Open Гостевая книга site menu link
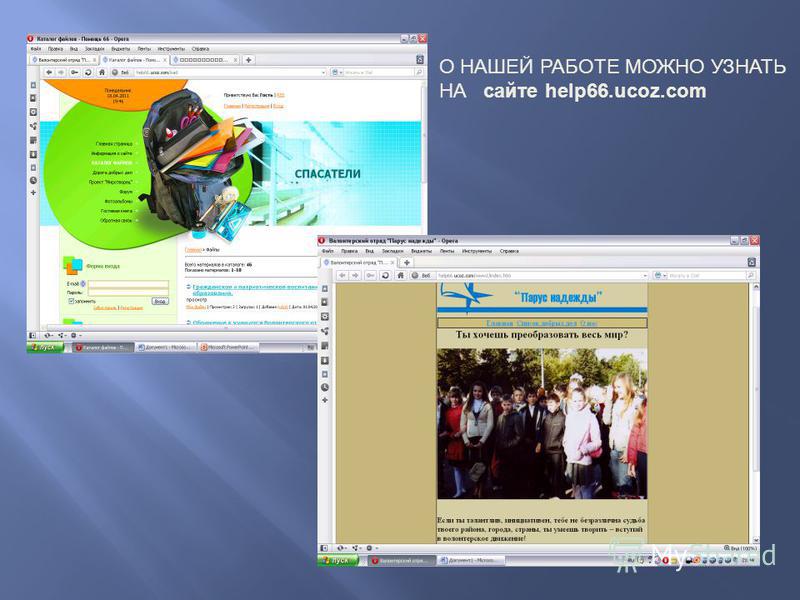This screenshot has height=600, width=800. [116, 211]
